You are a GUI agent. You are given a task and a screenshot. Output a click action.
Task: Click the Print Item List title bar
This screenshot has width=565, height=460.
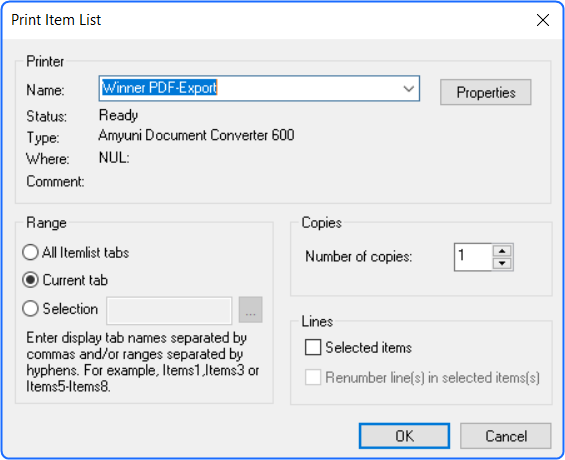pos(267,20)
